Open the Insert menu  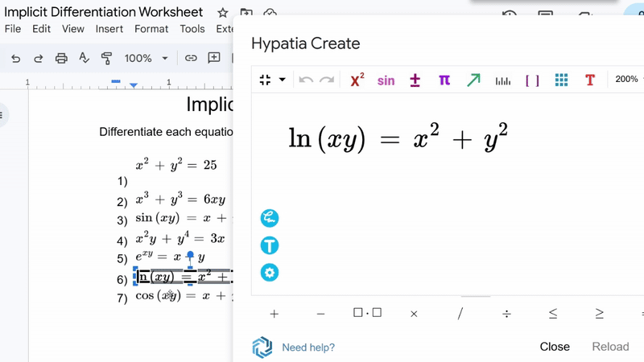pos(109,29)
